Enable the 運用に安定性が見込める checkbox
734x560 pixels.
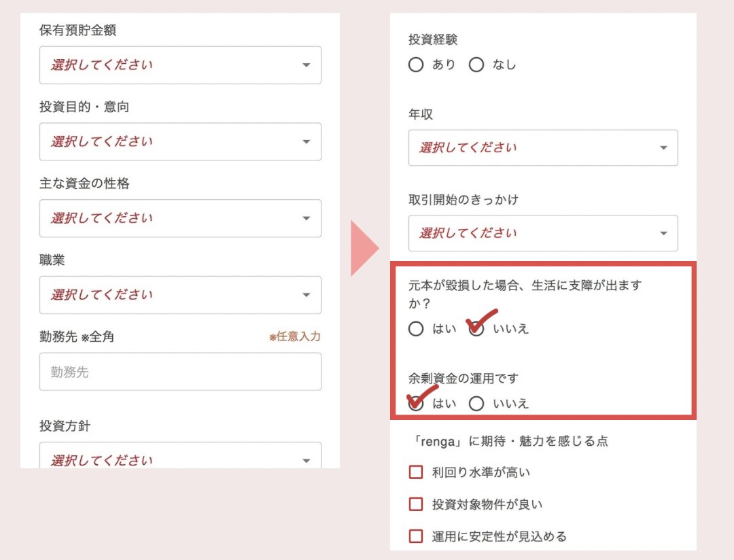click(416, 536)
